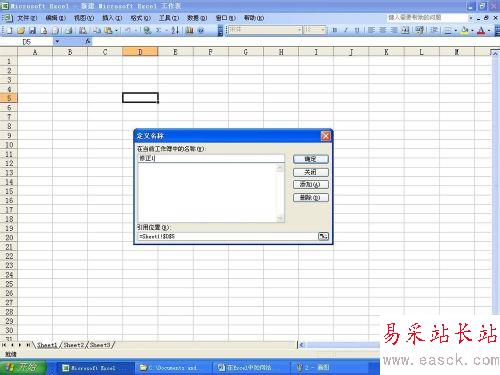Select row 5 header
This screenshot has width=500, height=375.
click(x=9, y=98)
